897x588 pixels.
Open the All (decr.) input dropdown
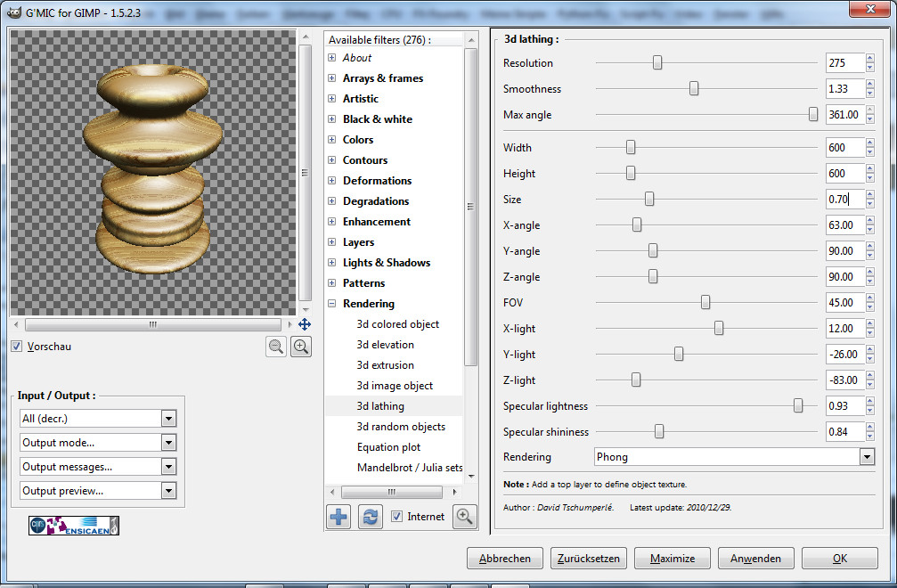pos(98,418)
